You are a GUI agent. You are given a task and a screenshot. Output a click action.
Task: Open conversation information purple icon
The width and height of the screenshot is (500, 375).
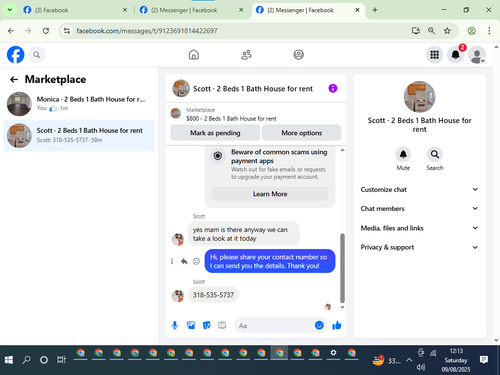(333, 88)
